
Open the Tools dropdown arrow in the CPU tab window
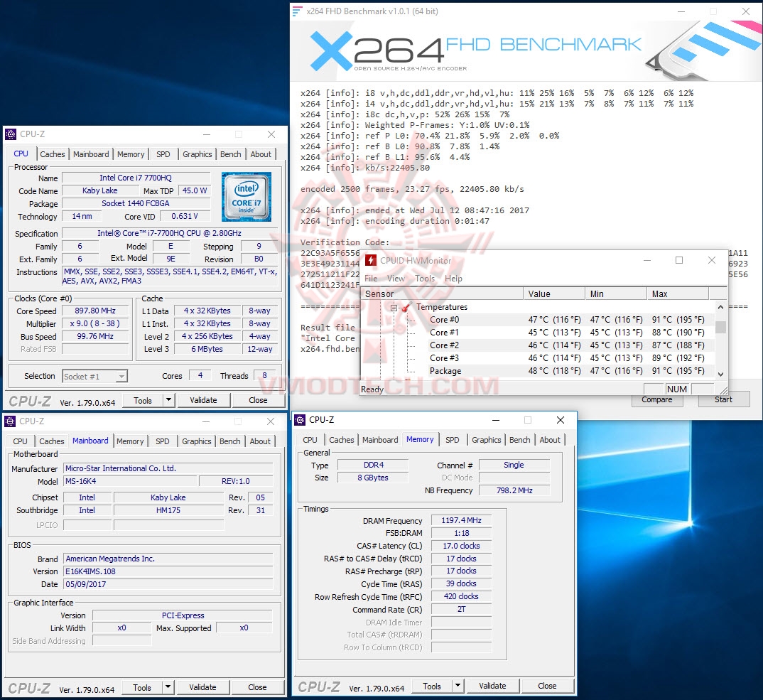pos(168,400)
